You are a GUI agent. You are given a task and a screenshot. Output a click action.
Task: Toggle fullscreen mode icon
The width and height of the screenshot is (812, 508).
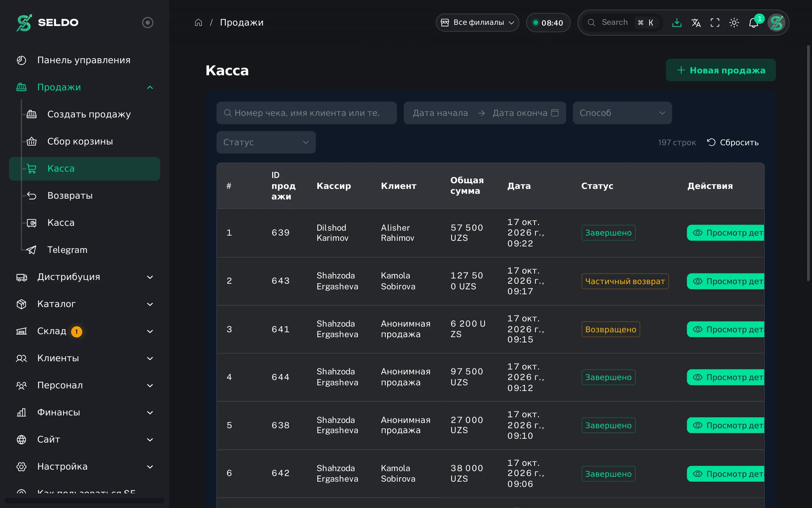[715, 23]
